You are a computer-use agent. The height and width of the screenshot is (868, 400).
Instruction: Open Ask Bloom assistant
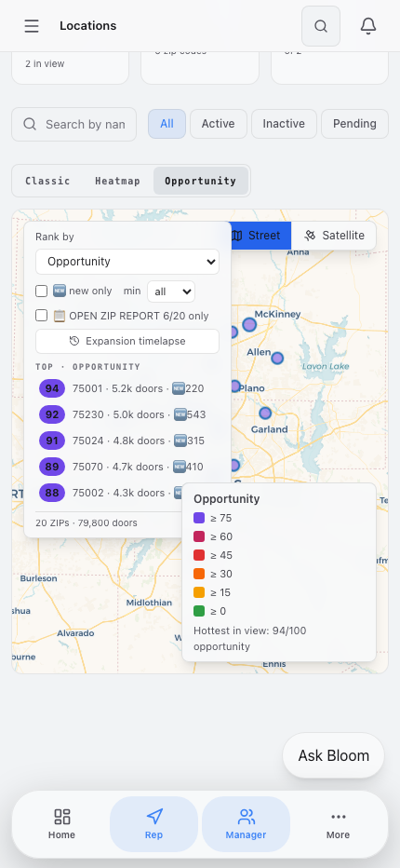click(334, 755)
